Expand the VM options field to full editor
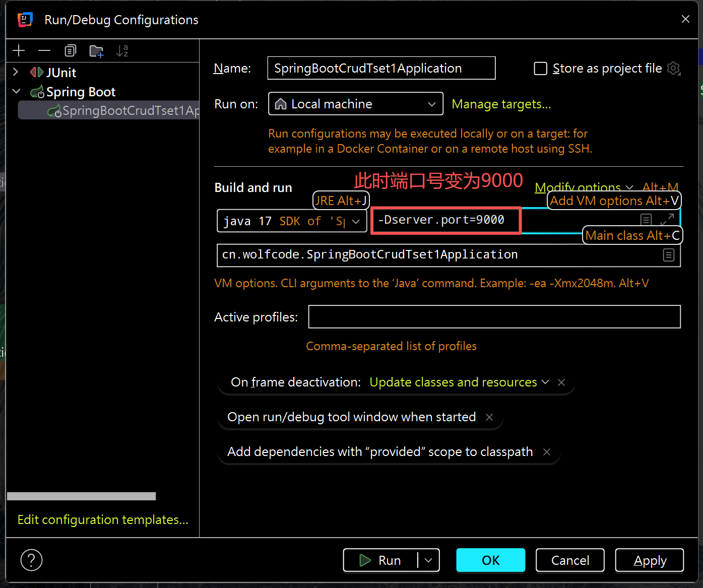This screenshot has height=588, width=703. (667, 219)
